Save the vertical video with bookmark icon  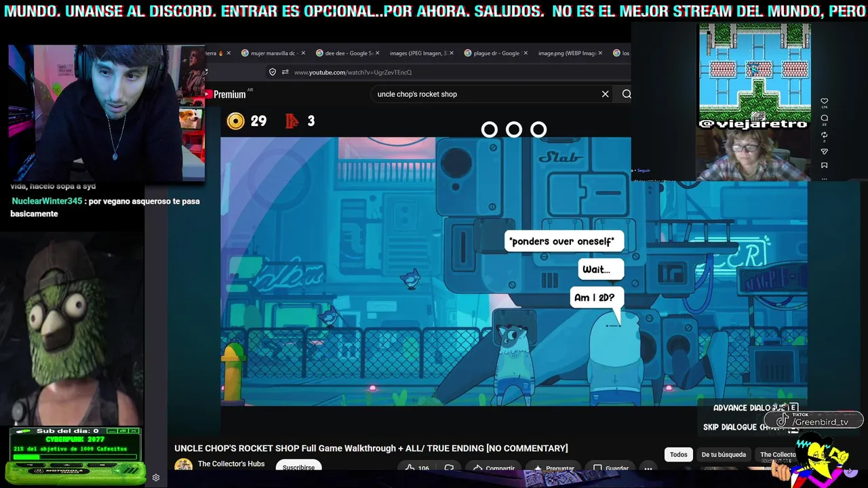point(825,165)
